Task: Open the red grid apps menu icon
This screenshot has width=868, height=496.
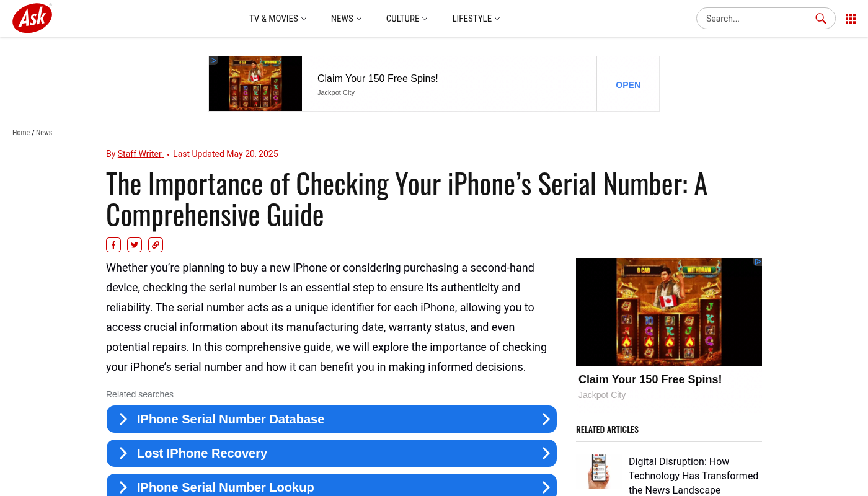Action: point(851,19)
